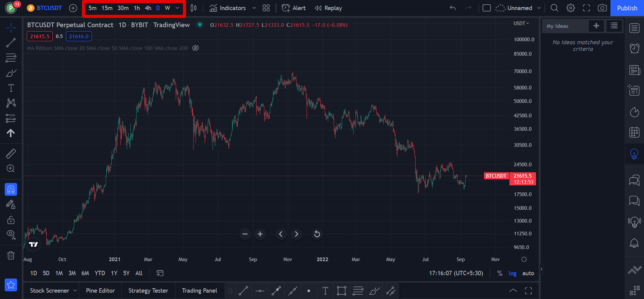Click the Replay button
Screen dimensions: 644x299
point(328,8)
